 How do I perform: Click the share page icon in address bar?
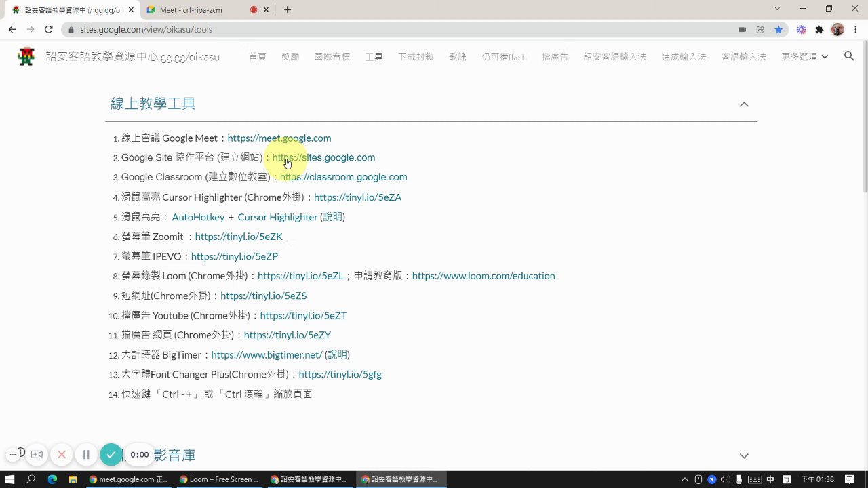tap(760, 29)
